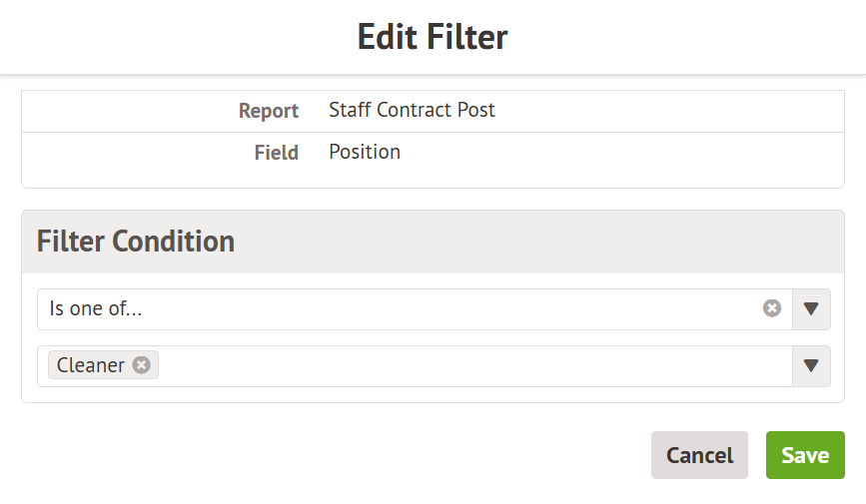Open the condition type dropdown arrow
Screen dimensions: 866x504
(x=811, y=309)
